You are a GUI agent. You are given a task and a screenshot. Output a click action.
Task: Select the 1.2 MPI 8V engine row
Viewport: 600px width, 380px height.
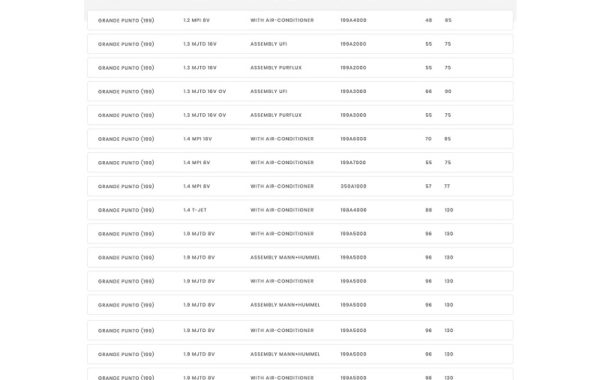[x=300, y=20]
